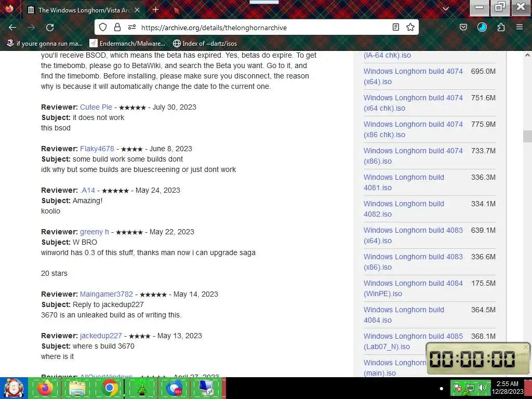Open reviewer Cutee Pie's profile
The height and width of the screenshot is (399, 532).
click(96, 107)
